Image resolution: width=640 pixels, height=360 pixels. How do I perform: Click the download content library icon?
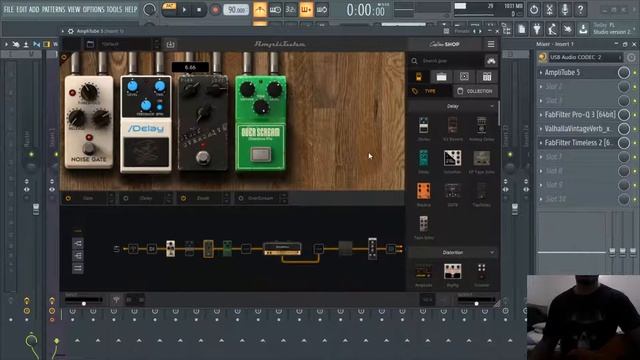[583, 29]
